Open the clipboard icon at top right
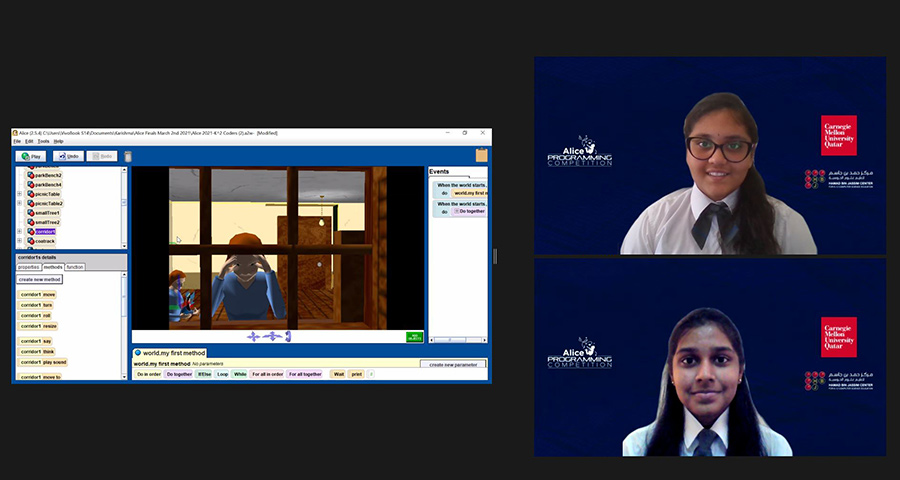Image resolution: width=900 pixels, height=480 pixels. (x=481, y=155)
